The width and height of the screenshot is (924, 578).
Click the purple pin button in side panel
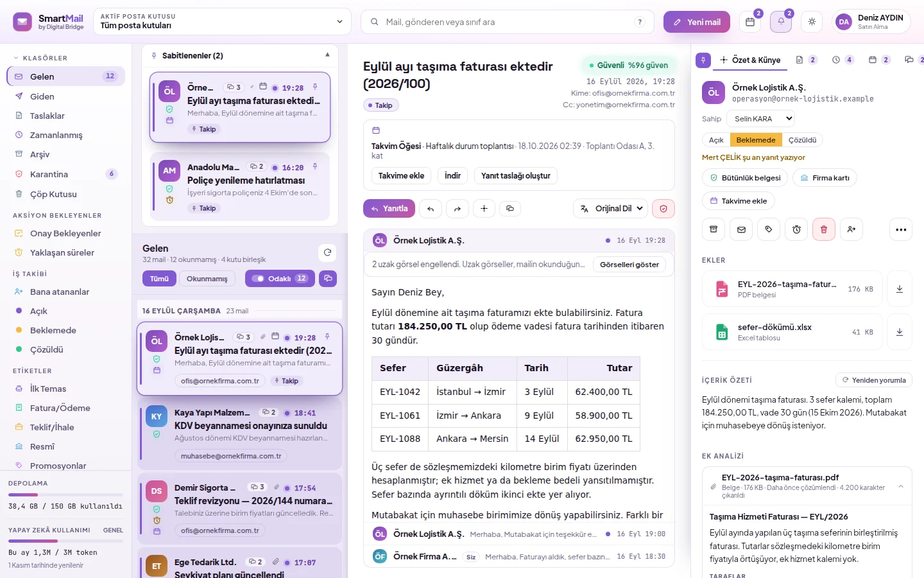point(703,60)
